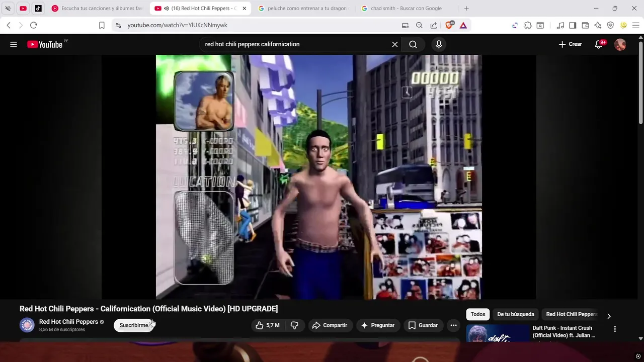
Task: Select the Red Hot Chili Peppers chip
Action: [572, 314]
